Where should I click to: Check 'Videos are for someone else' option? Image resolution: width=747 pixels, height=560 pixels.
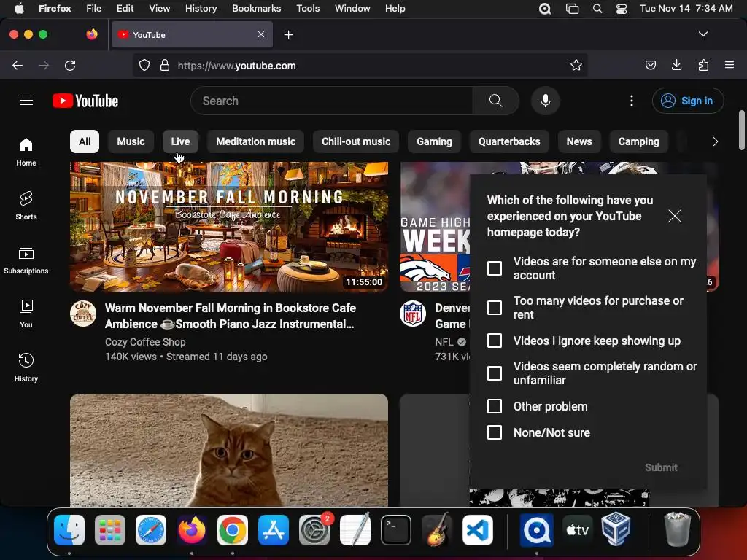click(x=495, y=268)
